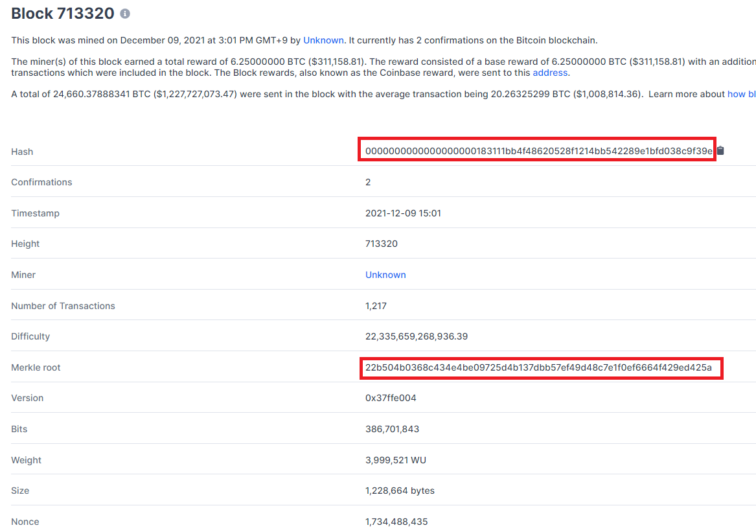Click the Hash row label

click(22, 152)
